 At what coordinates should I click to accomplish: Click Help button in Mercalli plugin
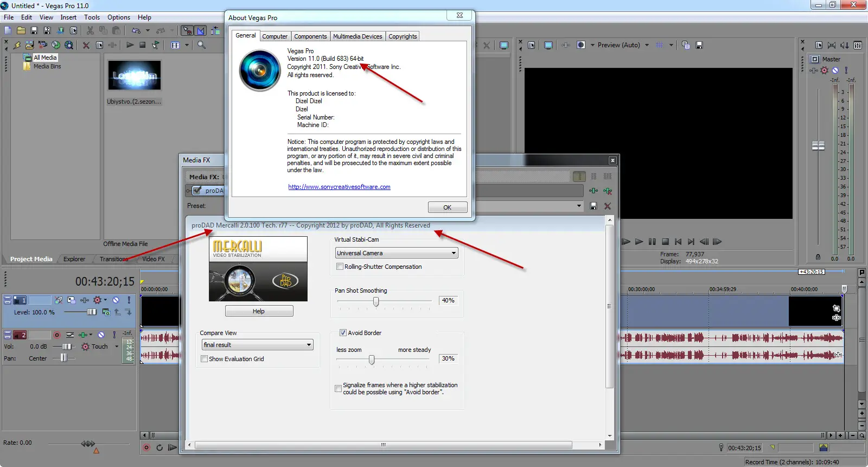coord(259,311)
